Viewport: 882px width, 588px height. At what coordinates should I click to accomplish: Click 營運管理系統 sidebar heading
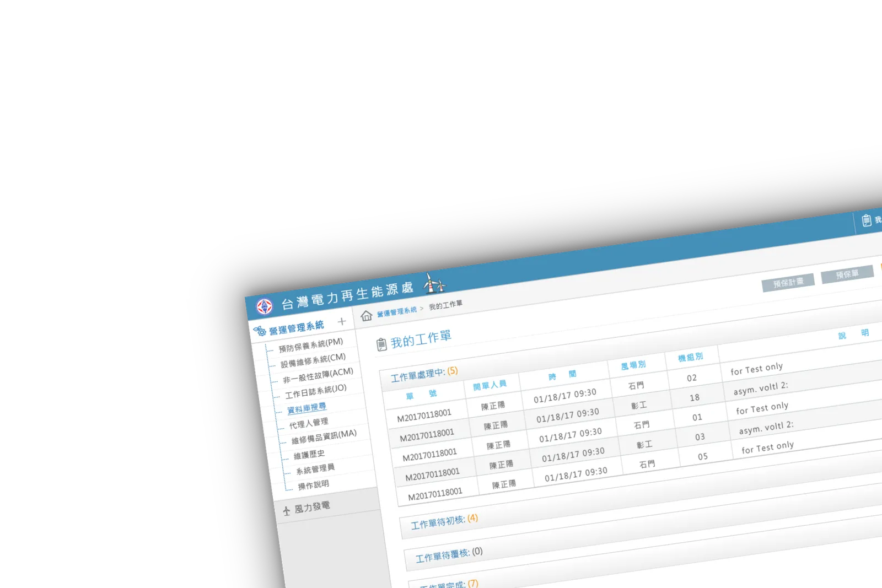296,328
